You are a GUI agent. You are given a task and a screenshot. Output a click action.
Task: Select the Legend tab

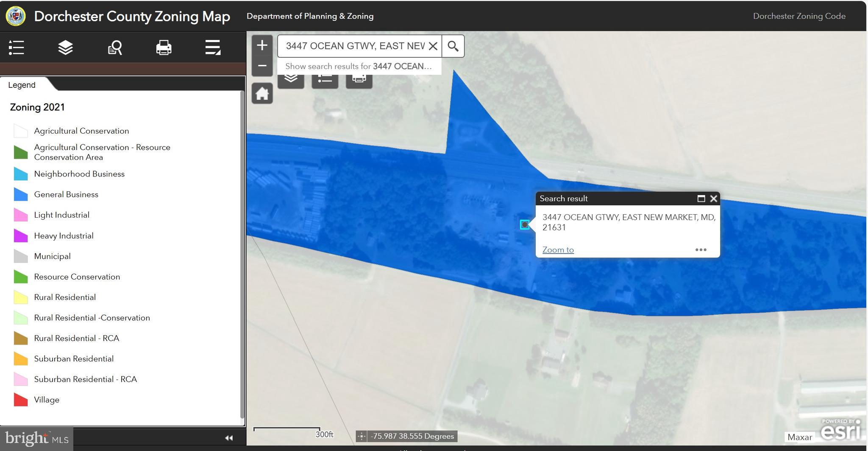tap(22, 85)
